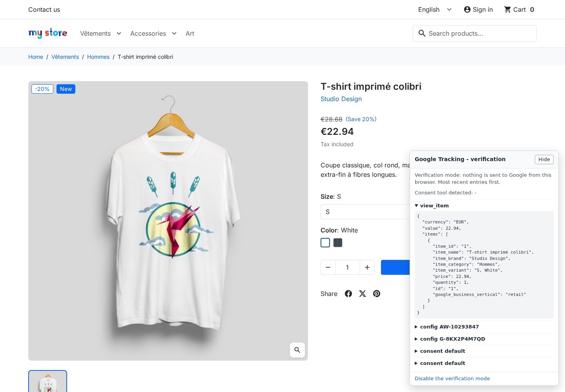
Task: Click the search magnifier icon
Action: (x=422, y=33)
